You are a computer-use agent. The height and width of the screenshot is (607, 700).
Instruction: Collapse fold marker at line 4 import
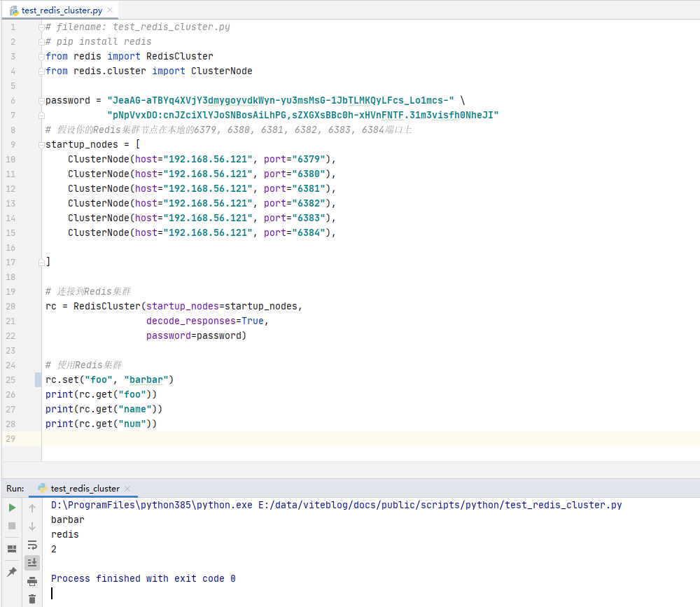(41, 71)
